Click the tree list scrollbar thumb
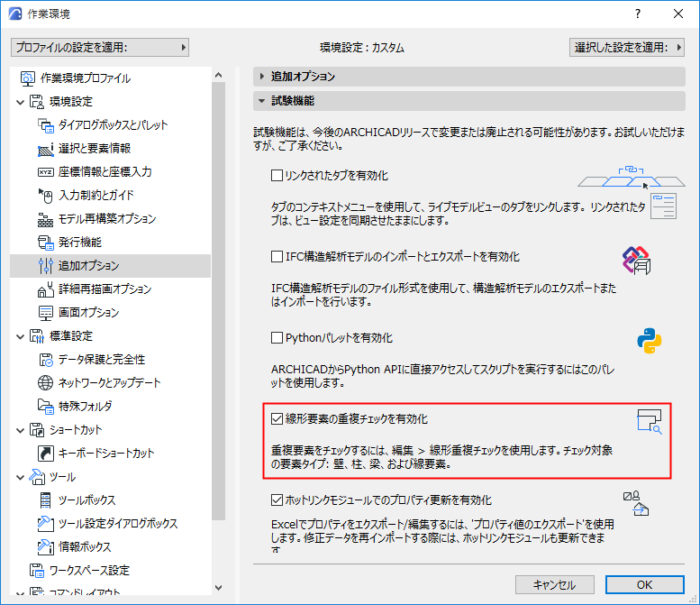 coord(218,301)
